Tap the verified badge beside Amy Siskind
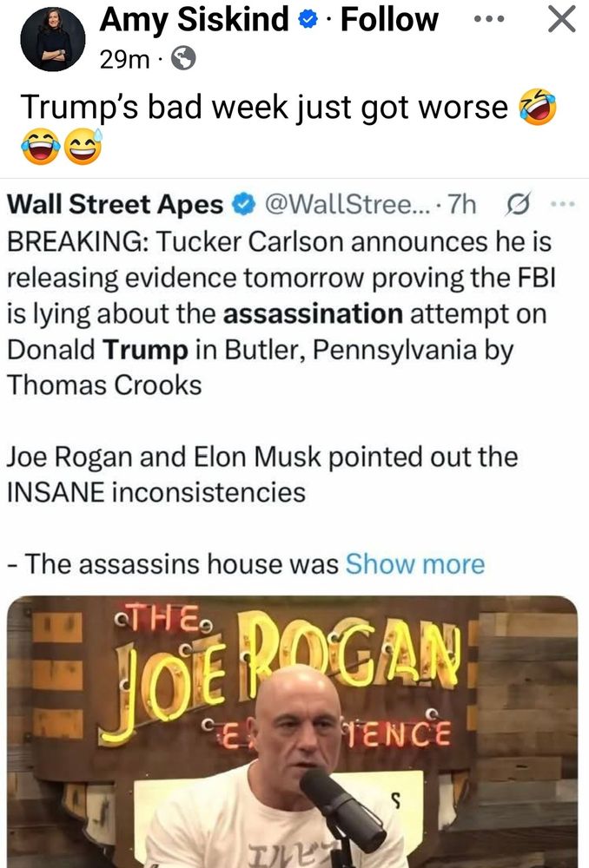 tap(307, 20)
